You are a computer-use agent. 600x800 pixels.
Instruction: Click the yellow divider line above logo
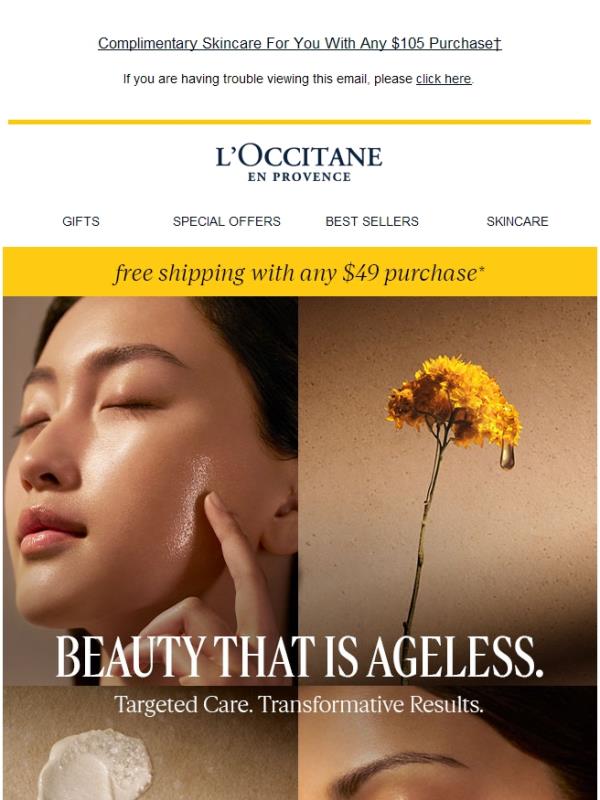(x=299, y=122)
